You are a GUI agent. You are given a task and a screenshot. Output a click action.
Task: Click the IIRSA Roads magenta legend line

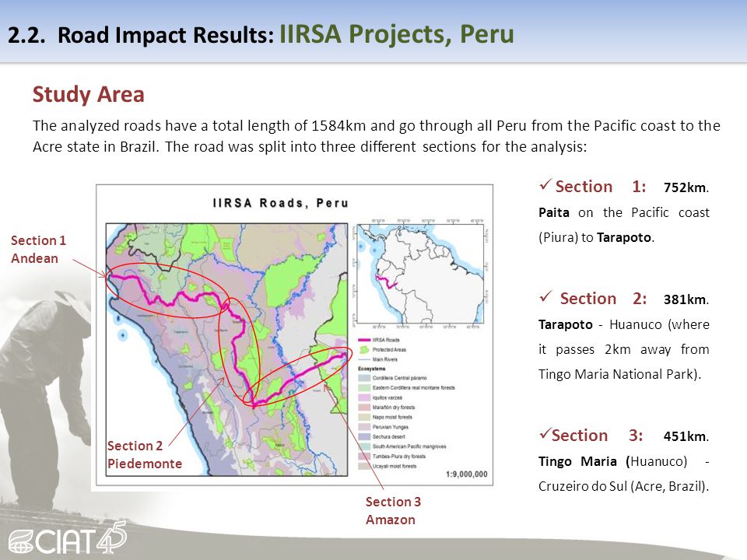(x=364, y=340)
